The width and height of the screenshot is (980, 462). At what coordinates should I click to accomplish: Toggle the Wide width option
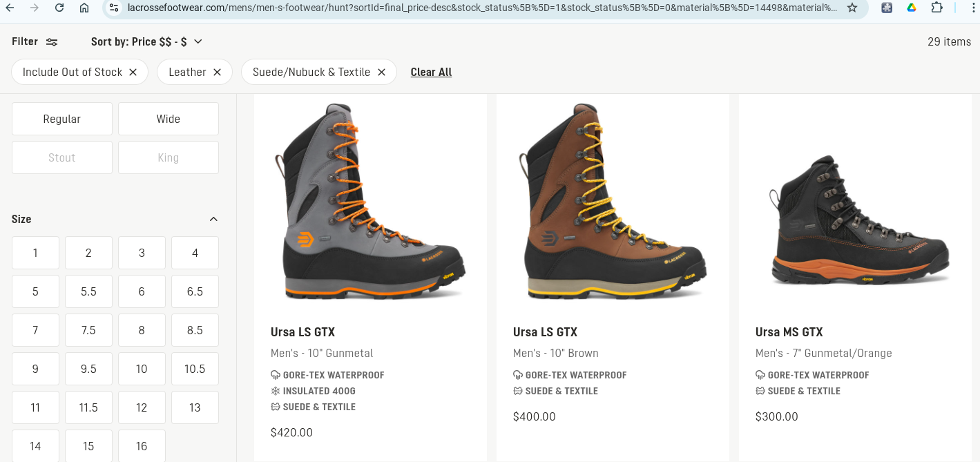pos(169,119)
